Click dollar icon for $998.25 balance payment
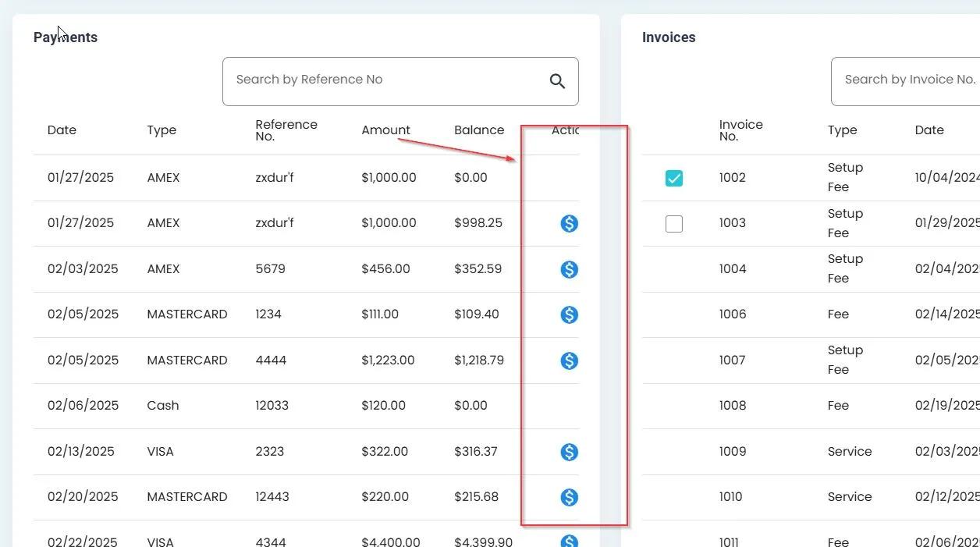980x547 pixels. click(570, 224)
